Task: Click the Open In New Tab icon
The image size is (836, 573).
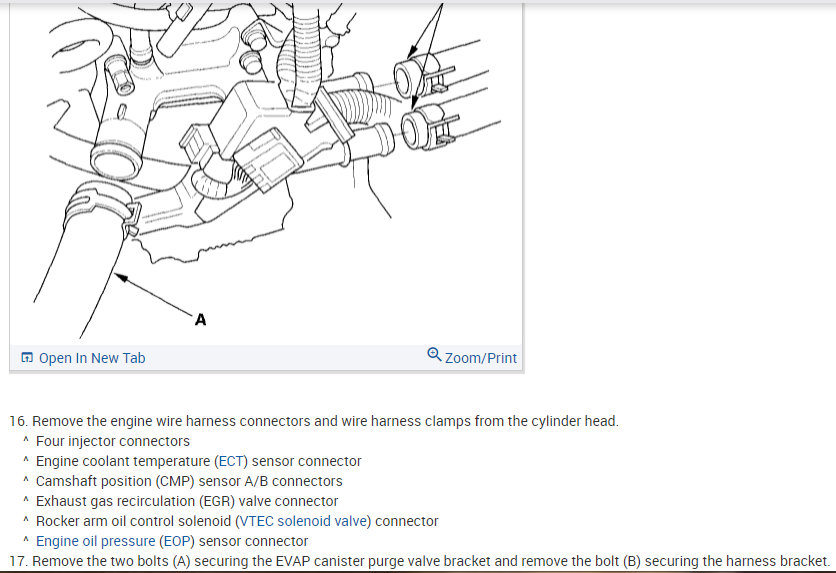Action: (27, 358)
